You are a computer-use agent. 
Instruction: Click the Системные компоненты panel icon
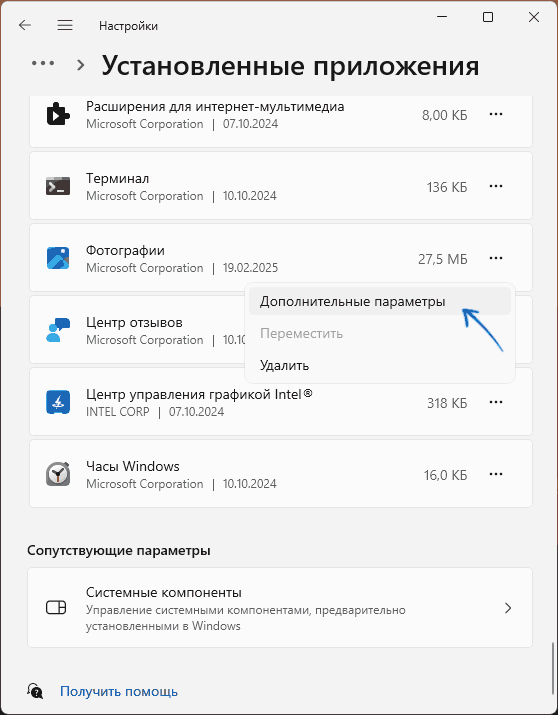tap(56, 608)
